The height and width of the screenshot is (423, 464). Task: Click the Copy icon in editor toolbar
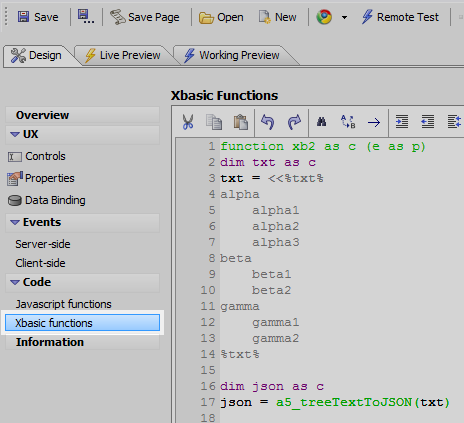[214, 122]
